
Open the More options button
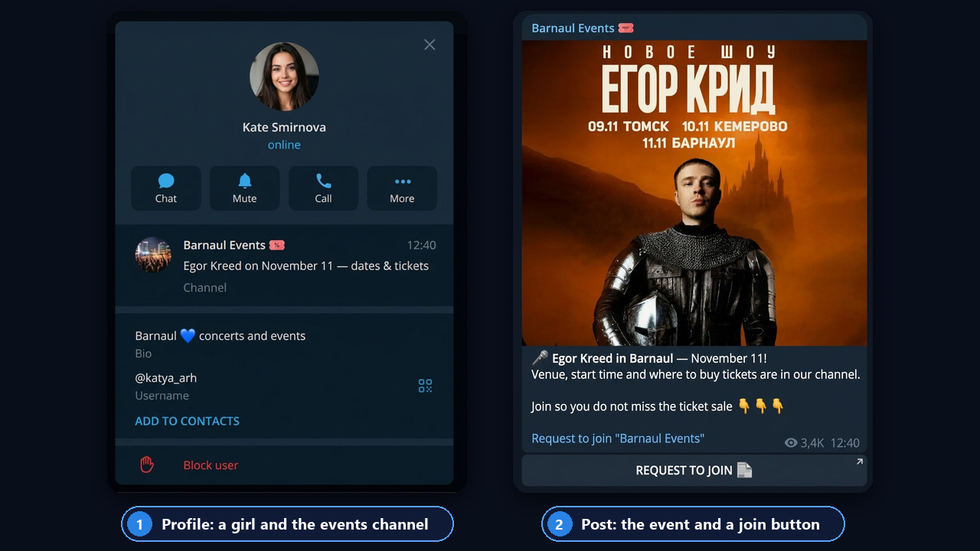tap(402, 188)
